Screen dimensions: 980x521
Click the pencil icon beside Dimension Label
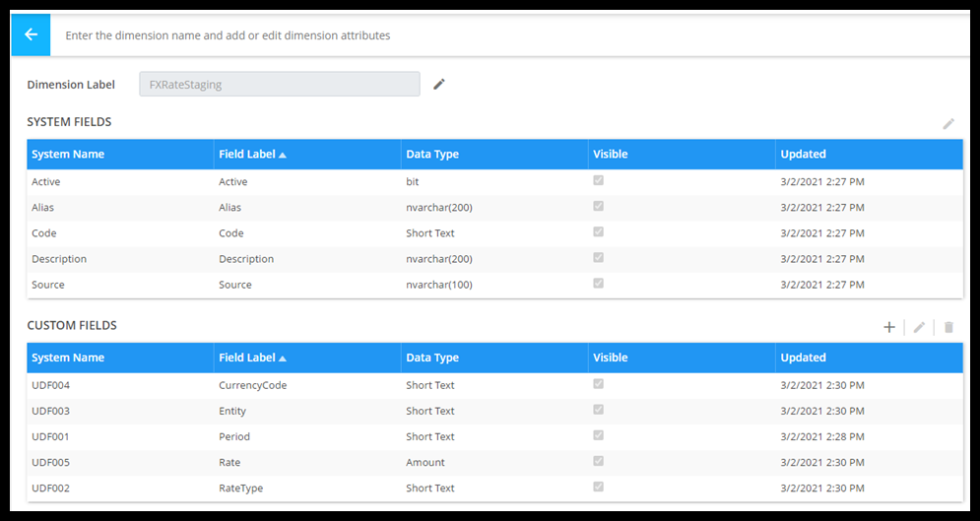coord(439,85)
